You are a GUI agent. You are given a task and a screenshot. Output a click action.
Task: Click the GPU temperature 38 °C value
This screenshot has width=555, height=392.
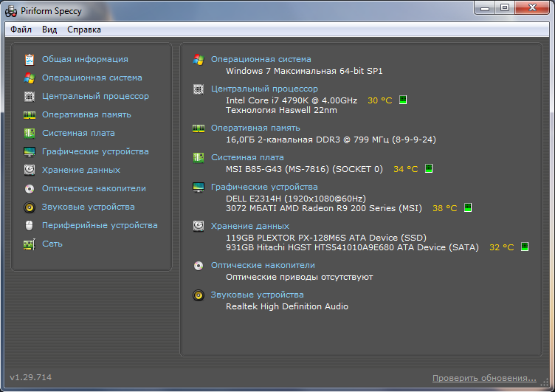tap(445, 208)
